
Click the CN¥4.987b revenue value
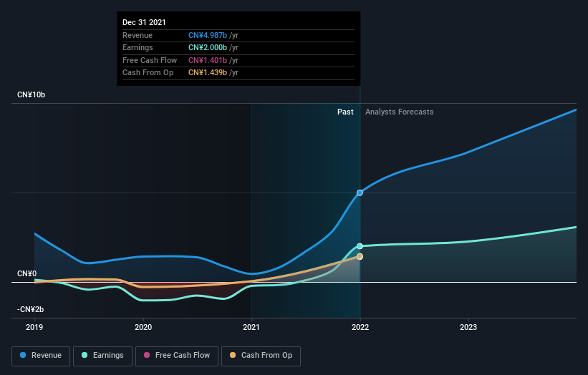(208, 35)
